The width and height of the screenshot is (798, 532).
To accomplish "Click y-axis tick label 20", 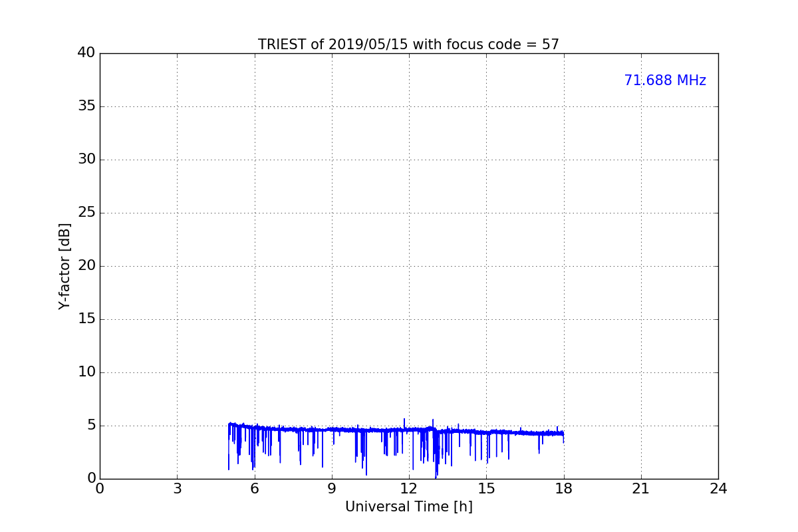I will [86, 266].
